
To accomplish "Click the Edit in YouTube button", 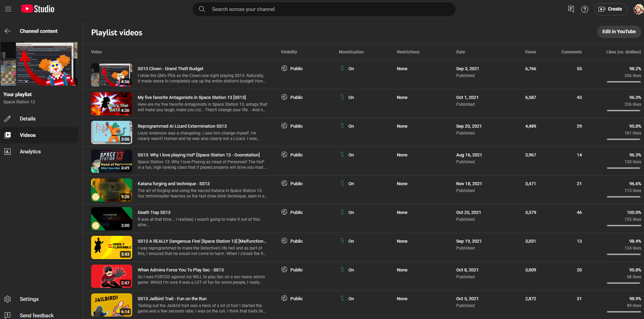I will [619, 31].
